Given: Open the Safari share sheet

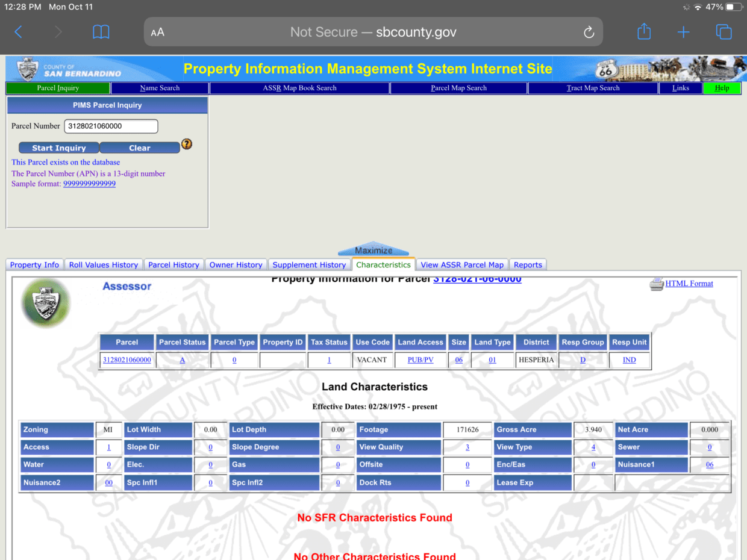Looking at the screenshot, I should [644, 31].
